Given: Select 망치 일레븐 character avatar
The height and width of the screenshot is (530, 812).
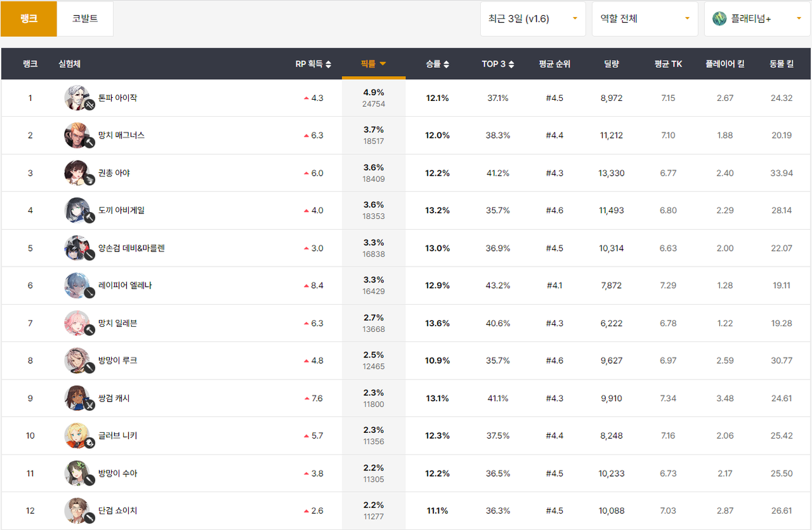Looking at the screenshot, I should [x=78, y=323].
